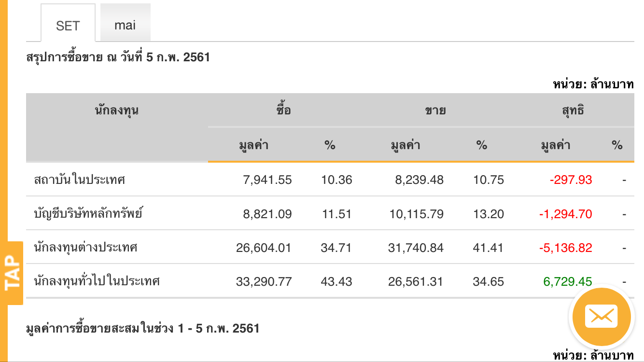
Task: Select the บัญชีบริษัทหลักทรัพย์ row label
Action: [x=88, y=214]
